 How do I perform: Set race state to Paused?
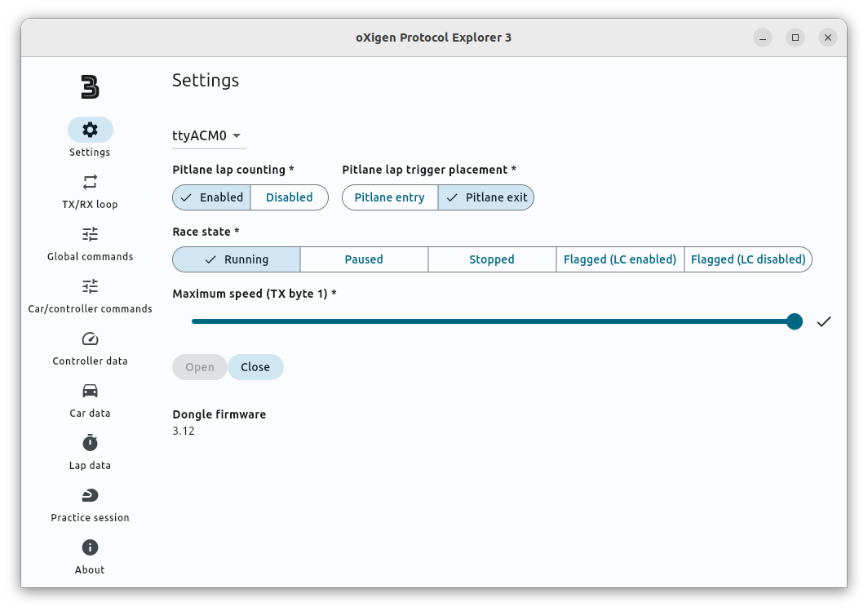coord(364,259)
